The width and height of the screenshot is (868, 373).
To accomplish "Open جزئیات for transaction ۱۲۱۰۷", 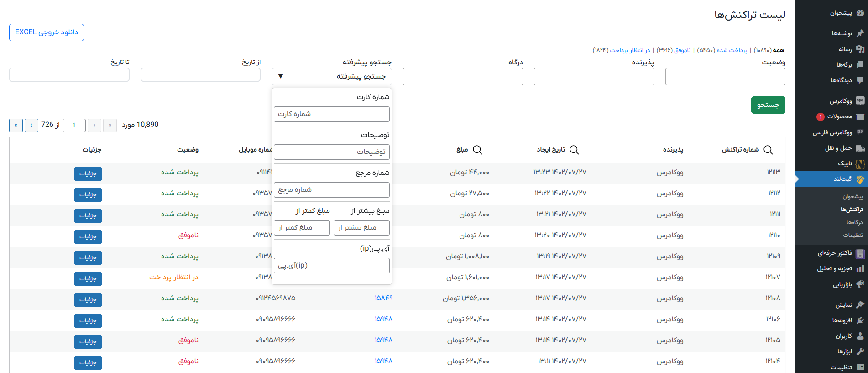I will coord(88,279).
